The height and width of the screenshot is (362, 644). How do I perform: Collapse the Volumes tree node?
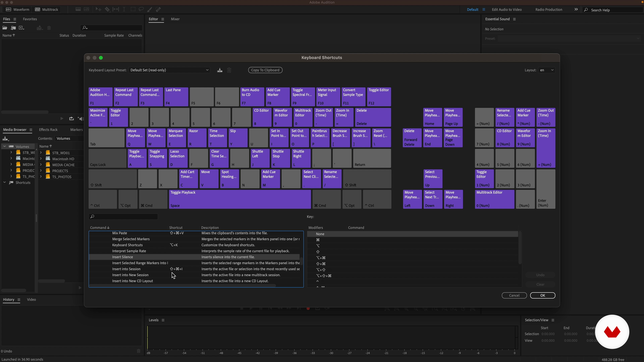click(x=5, y=146)
